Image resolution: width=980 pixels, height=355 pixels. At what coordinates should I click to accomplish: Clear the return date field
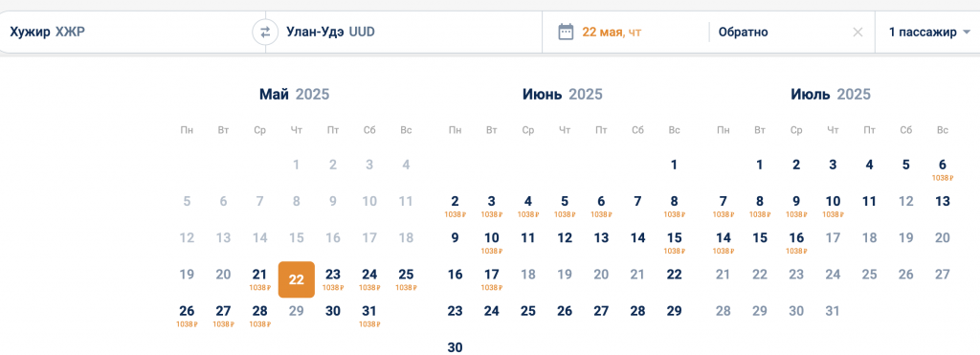(857, 32)
